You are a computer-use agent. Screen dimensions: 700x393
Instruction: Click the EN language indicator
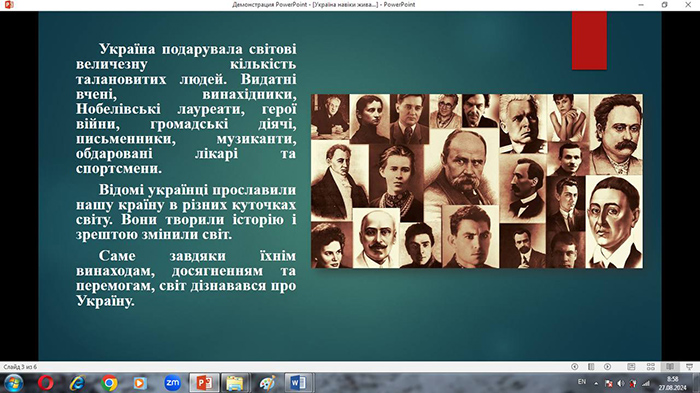[x=582, y=382]
